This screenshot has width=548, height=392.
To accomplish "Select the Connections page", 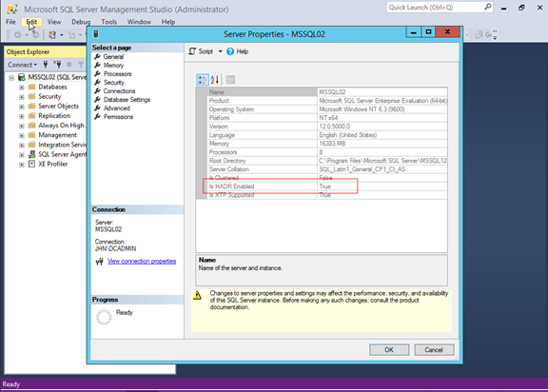I will pos(119,90).
